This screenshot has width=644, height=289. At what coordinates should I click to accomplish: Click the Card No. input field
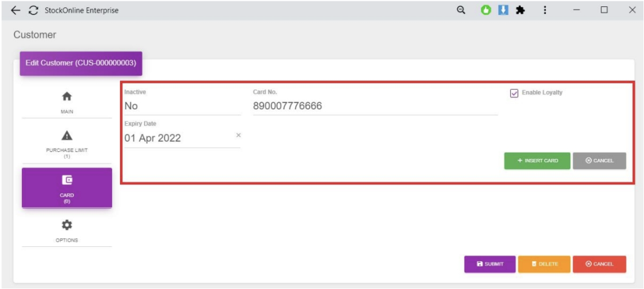pos(375,106)
